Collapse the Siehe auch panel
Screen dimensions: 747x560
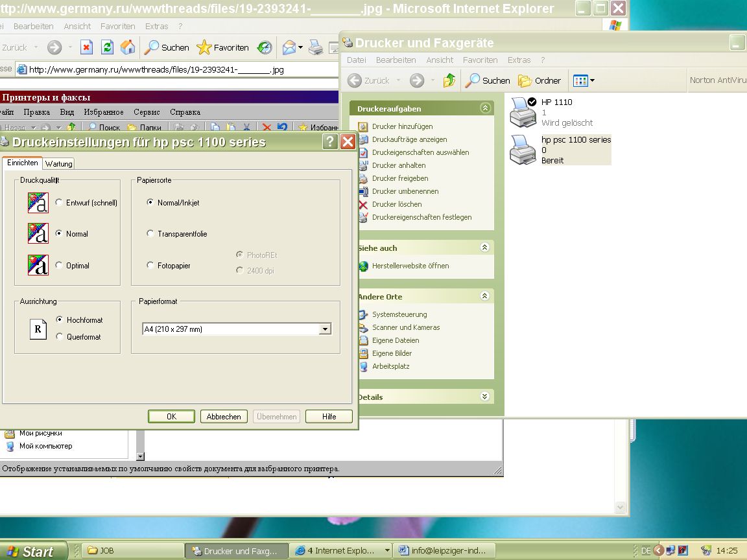(484, 247)
